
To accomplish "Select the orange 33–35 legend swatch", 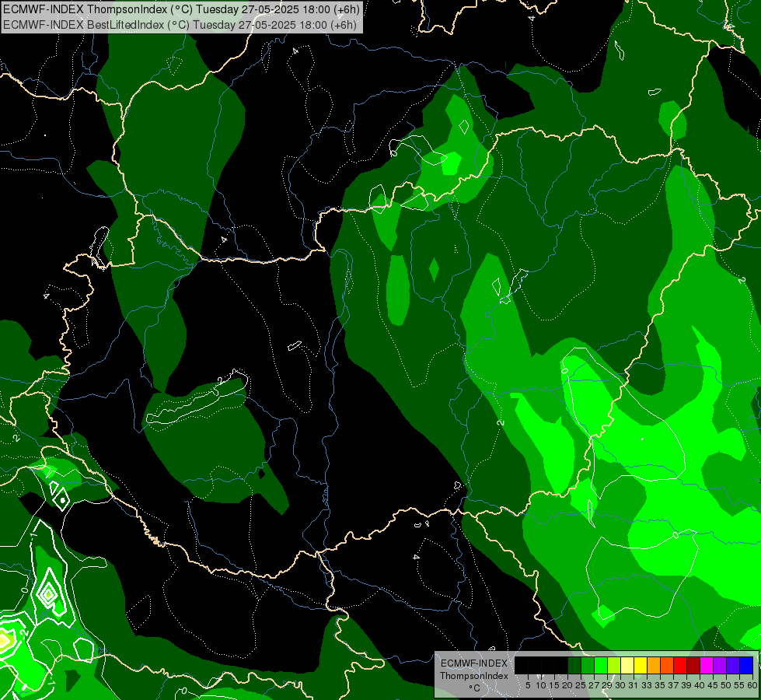I will coord(654,665).
